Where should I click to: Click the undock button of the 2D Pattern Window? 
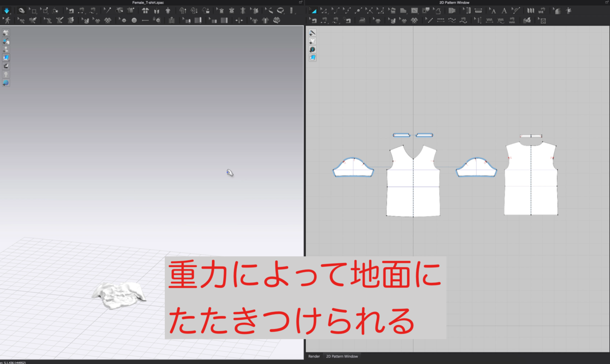(x=606, y=3)
